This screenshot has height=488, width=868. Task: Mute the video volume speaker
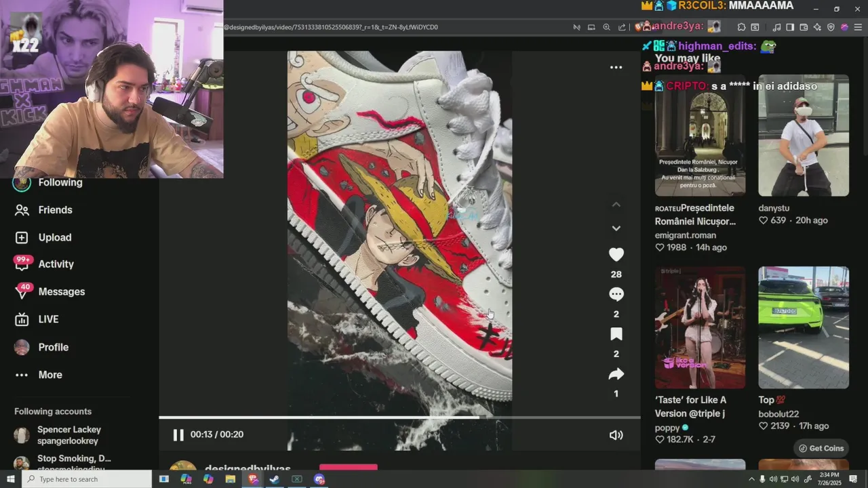[616, 435]
